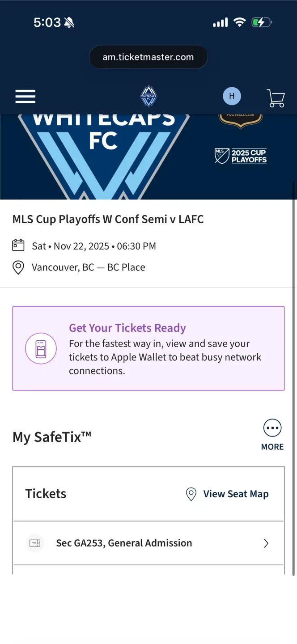This screenshot has width=297, height=644.
Task: Open the am.ticketmaster.com address bar
Action: (x=148, y=57)
